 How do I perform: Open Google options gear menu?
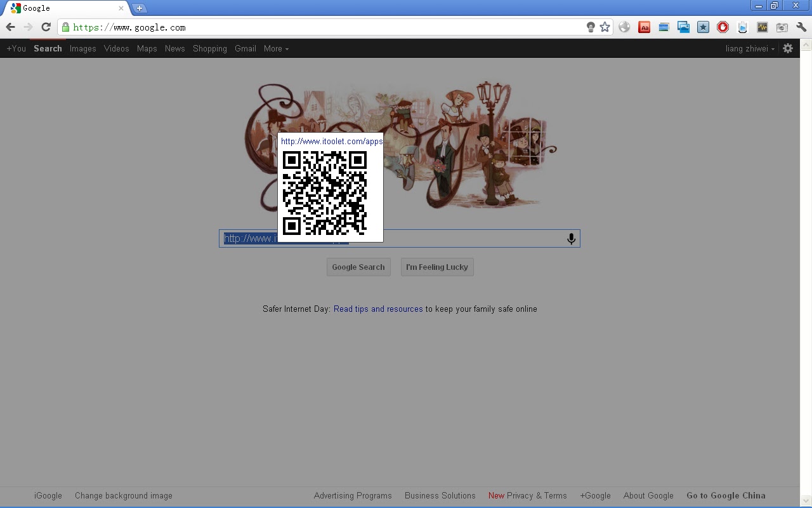pyautogui.click(x=788, y=48)
